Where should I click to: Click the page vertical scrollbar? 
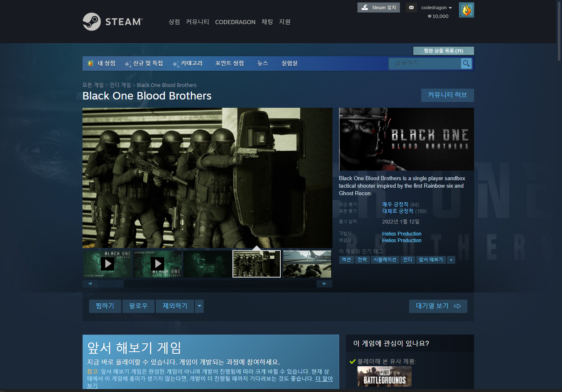[559, 31]
